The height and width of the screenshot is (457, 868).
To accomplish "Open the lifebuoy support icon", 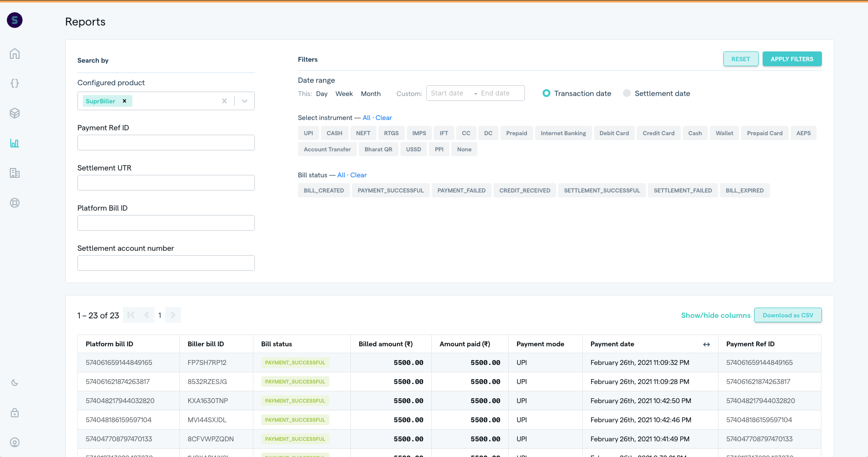I will pos(15,203).
